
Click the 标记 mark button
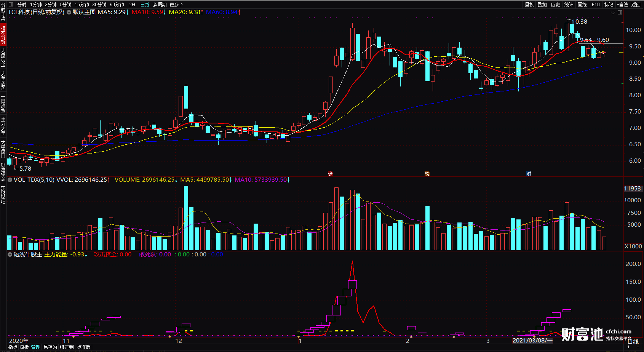pos(609,5)
